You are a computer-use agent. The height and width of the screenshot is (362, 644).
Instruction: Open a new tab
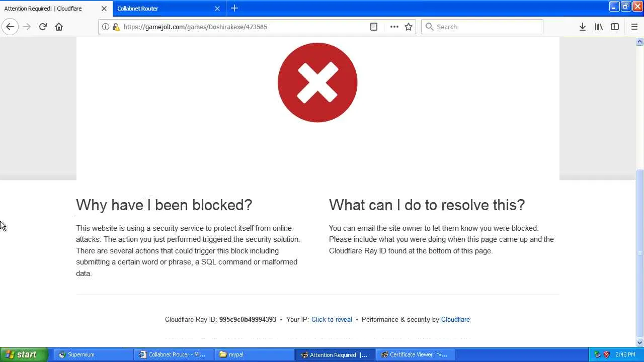234,8
